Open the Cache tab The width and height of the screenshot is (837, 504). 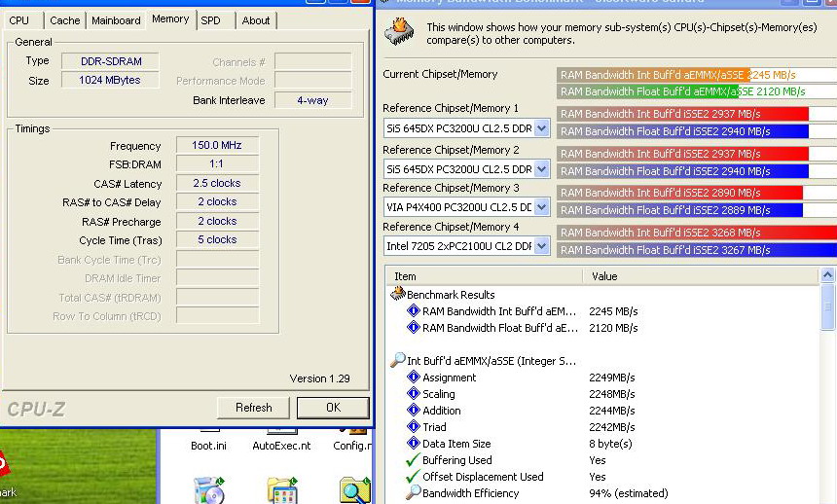[64, 20]
